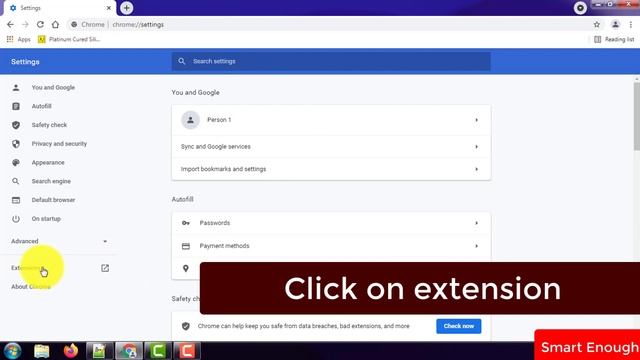Open a new tab with plus button

127,8
